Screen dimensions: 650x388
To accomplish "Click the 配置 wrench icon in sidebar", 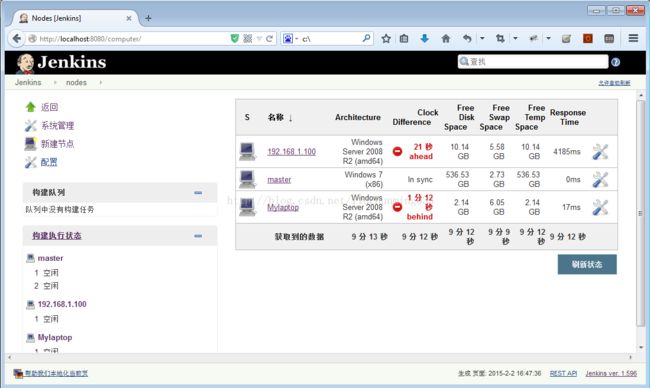I will pyautogui.click(x=30, y=162).
